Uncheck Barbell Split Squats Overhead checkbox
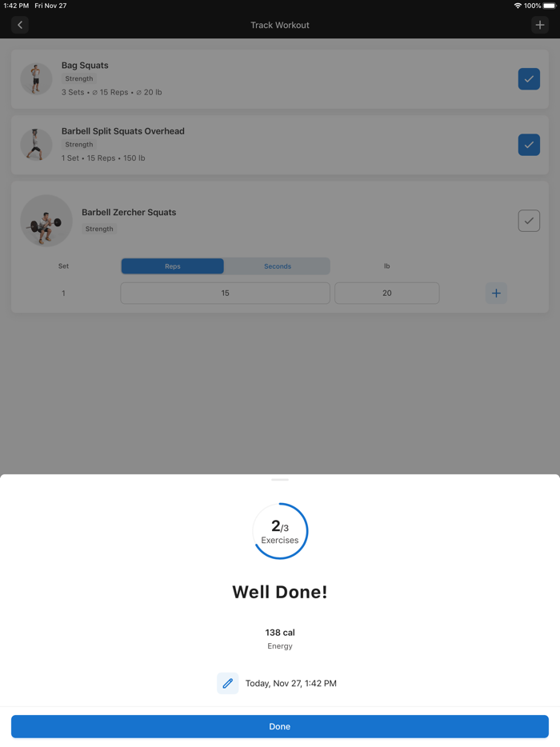The width and height of the screenshot is (560, 747). (x=529, y=145)
